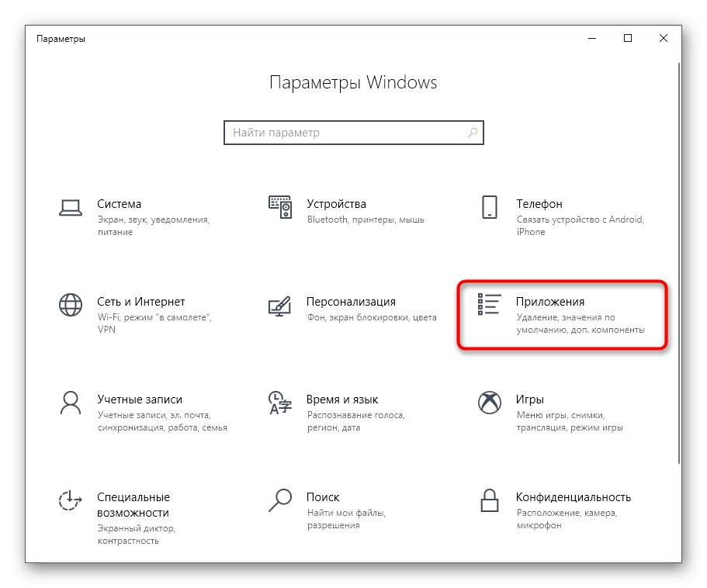The height and width of the screenshot is (588, 707).
Task: Open the Phone icon
Action: tap(489, 207)
